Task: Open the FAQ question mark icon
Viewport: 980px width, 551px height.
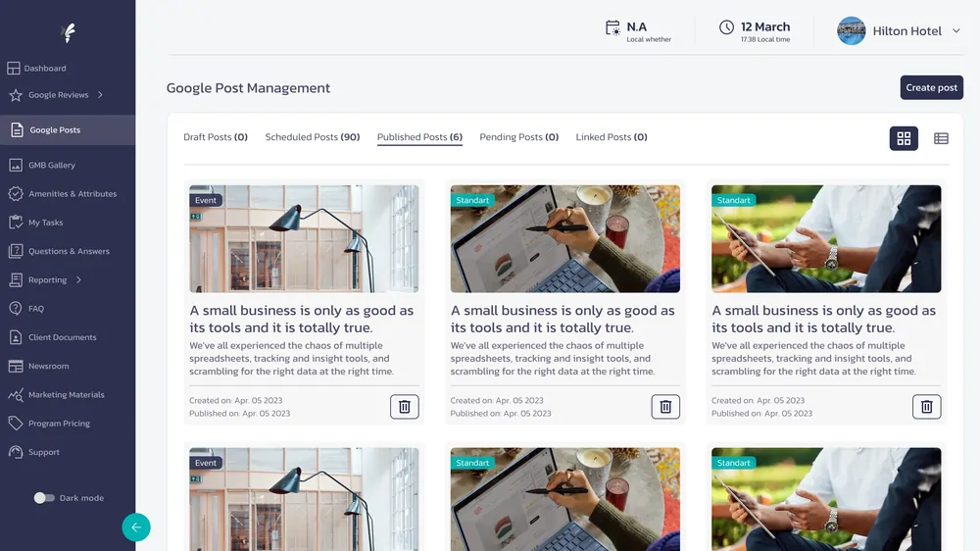Action: click(x=16, y=308)
